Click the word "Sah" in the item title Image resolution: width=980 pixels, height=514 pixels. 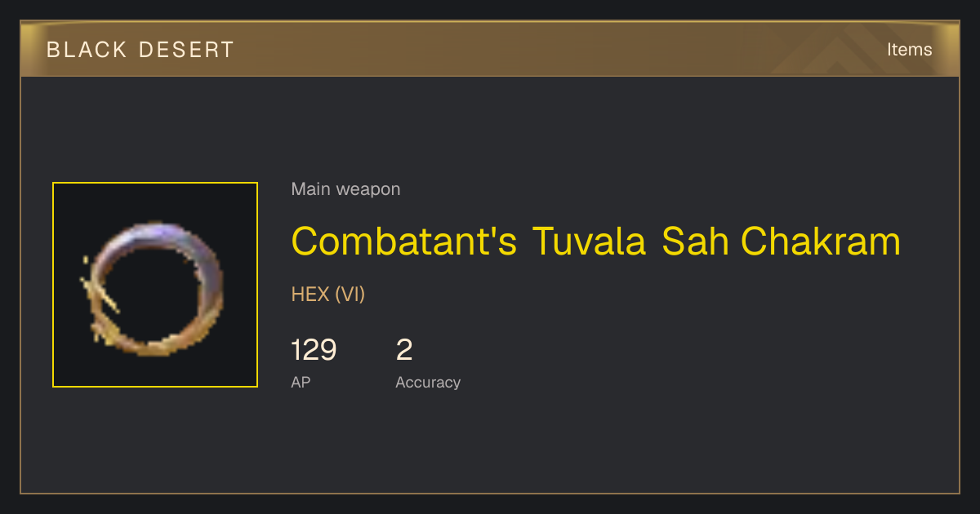click(x=693, y=241)
